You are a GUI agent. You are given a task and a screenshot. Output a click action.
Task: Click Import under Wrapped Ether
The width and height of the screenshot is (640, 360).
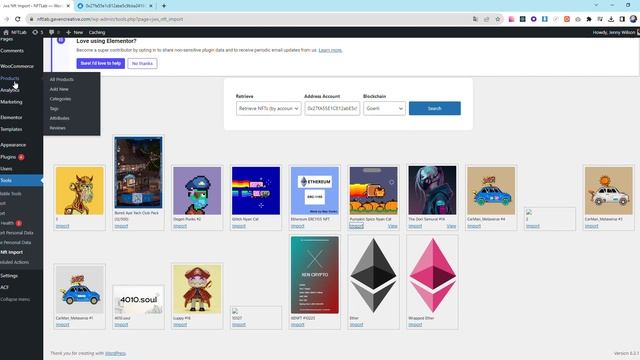tap(415, 325)
